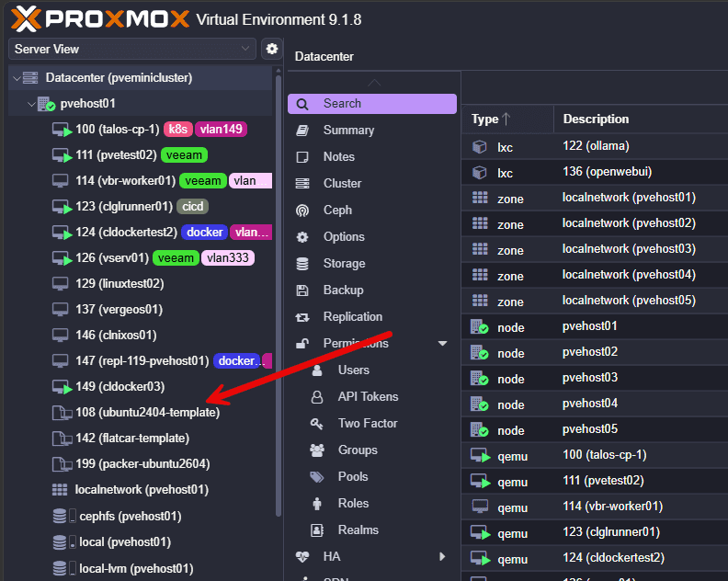
Task: Click the Ceph icon in the menu
Action: (302, 211)
